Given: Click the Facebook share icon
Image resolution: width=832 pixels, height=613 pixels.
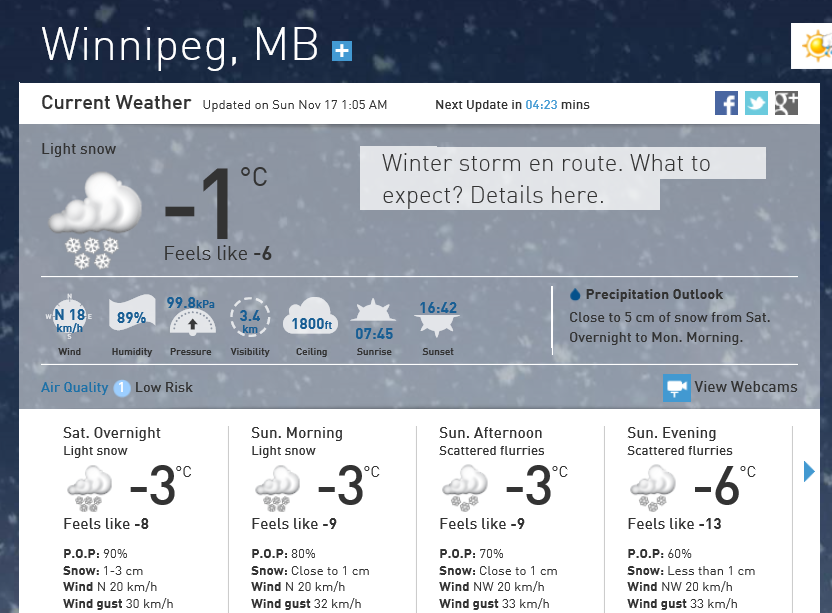Looking at the screenshot, I should click(726, 103).
